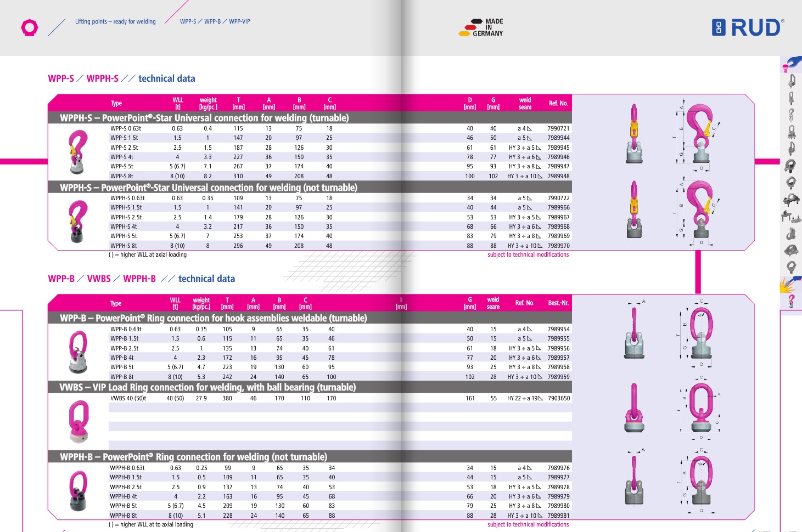802x532 pixels.
Task: Click the VWBS load ring product image
Action: click(x=78, y=421)
